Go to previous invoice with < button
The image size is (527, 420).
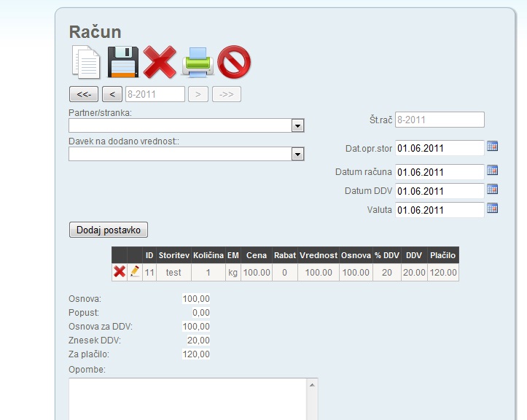pos(112,94)
